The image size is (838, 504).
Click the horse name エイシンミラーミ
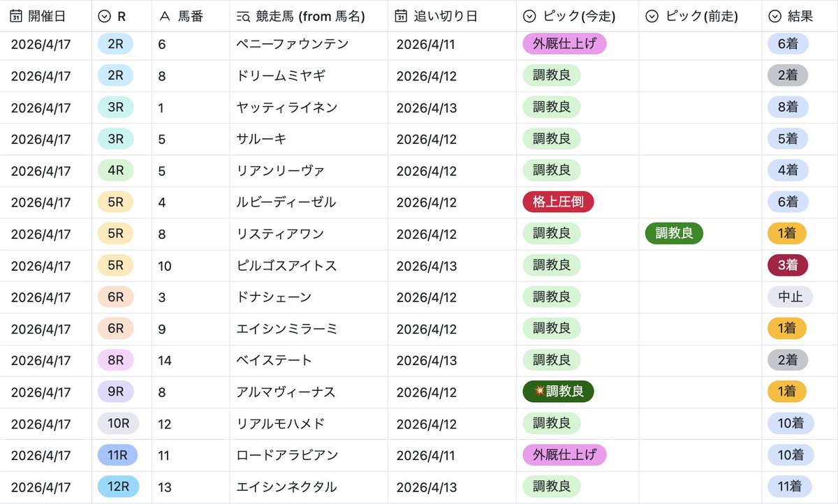point(287,329)
